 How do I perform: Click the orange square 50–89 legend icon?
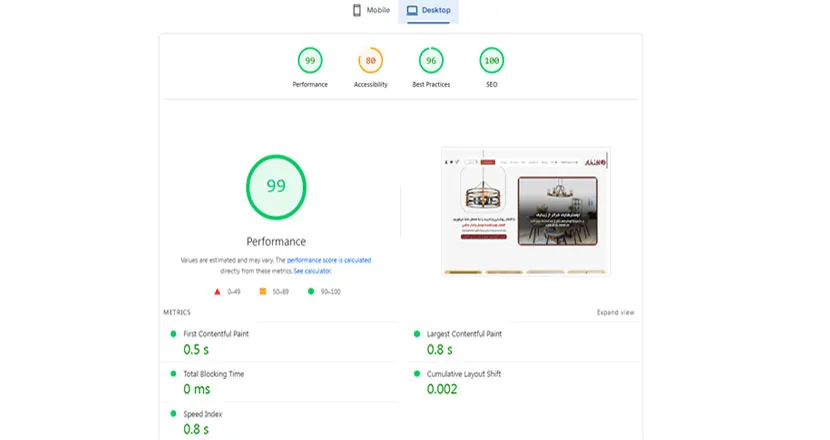pyautogui.click(x=263, y=292)
